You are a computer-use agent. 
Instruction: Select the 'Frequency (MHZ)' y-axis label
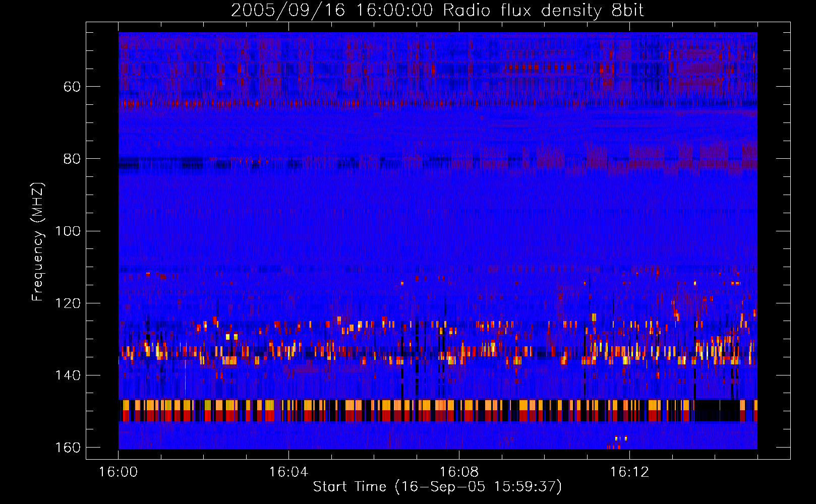pos(38,242)
